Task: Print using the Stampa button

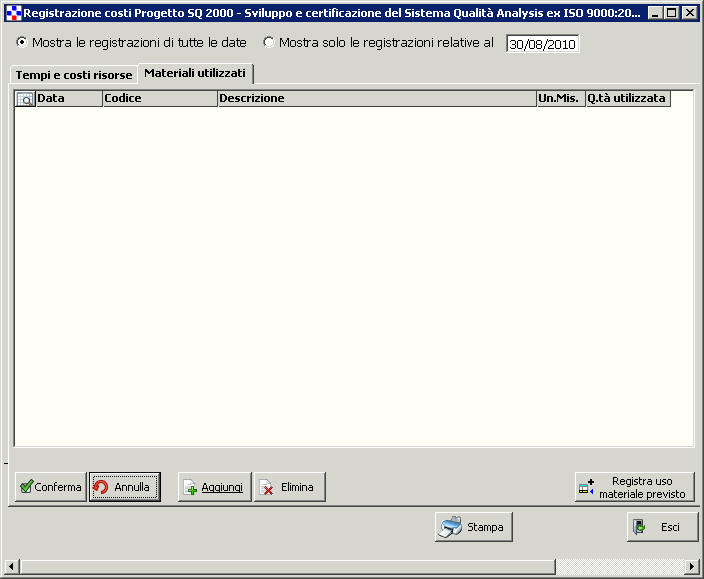Action: click(474, 527)
